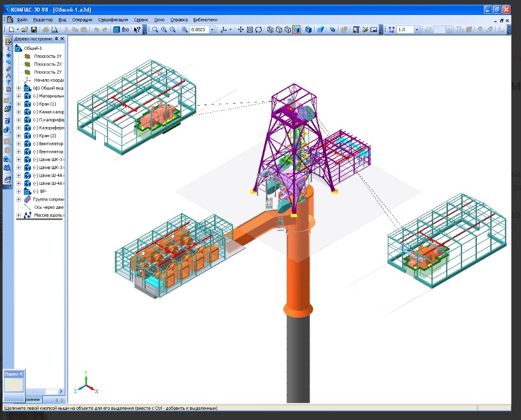Select Начало координат in the tree
The image size is (521, 420).
tap(48, 80)
